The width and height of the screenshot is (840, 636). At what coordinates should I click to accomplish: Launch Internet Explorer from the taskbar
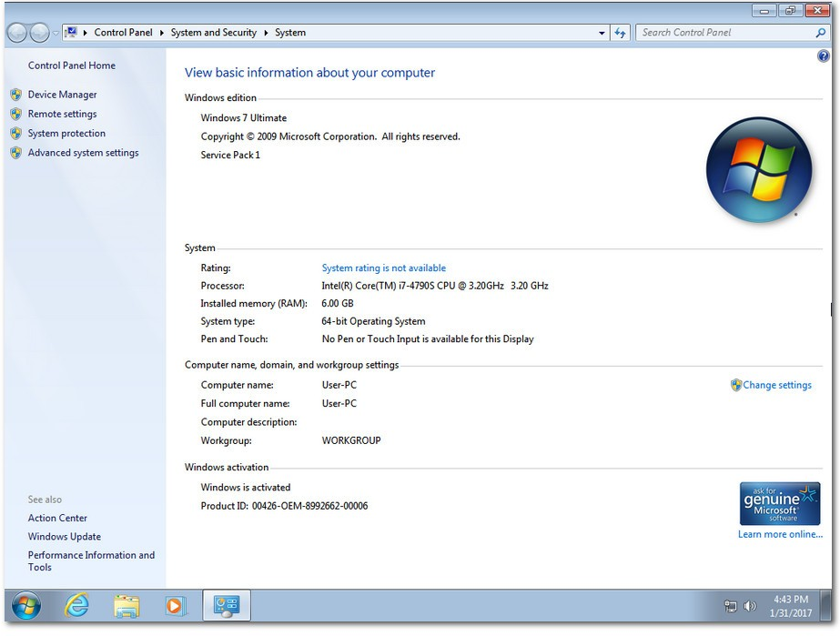point(77,605)
